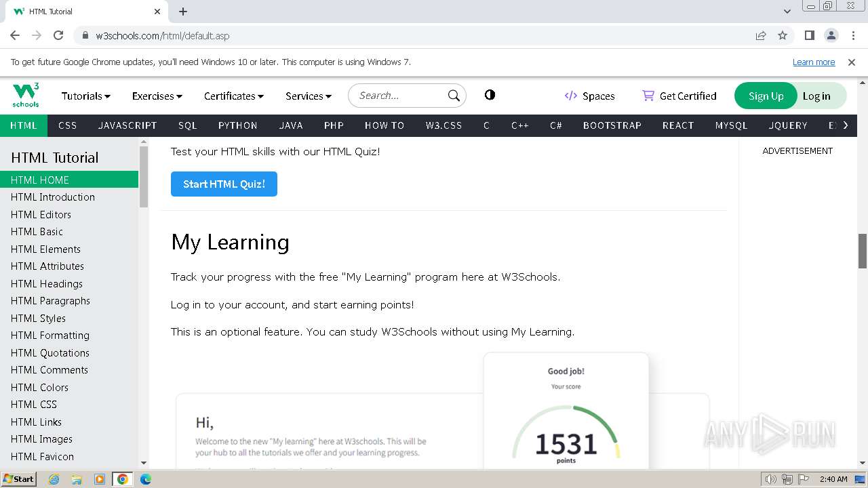View site padlock information
868x488 pixels.
[x=85, y=35]
